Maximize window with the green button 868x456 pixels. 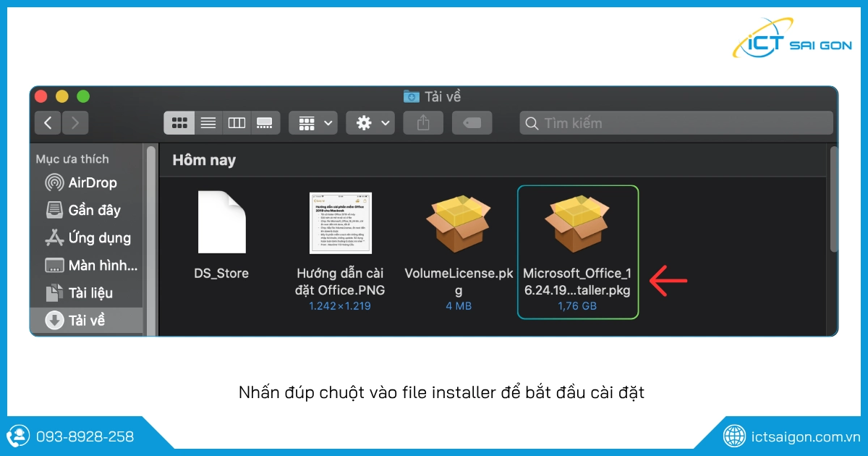point(83,96)
